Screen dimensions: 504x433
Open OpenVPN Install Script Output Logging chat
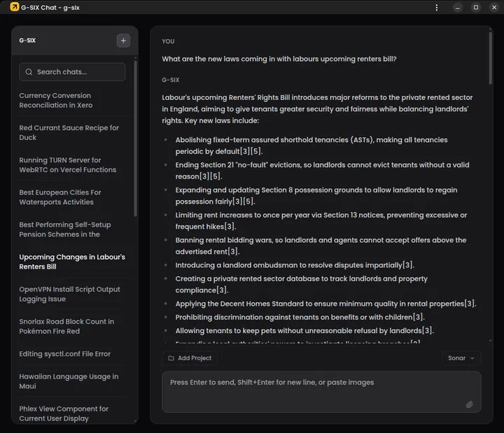[72, 294]
